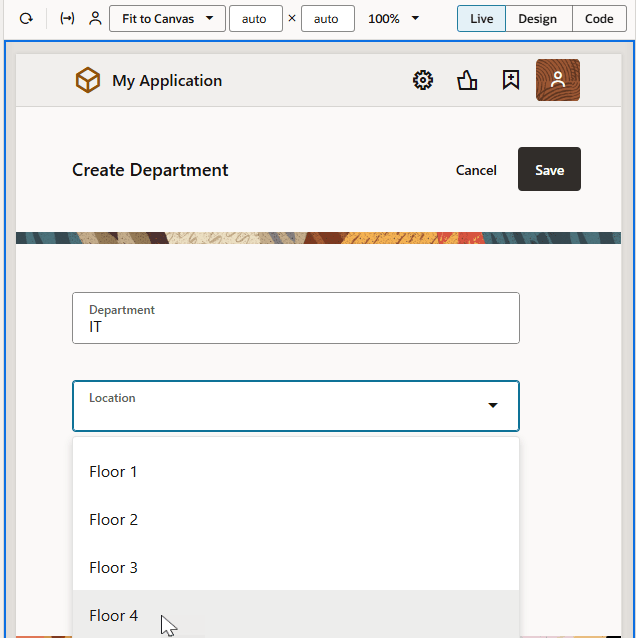636x638 pixels.
Task: Open the Fit to Canvas dropdown
Action: click(x=167, y=19)
